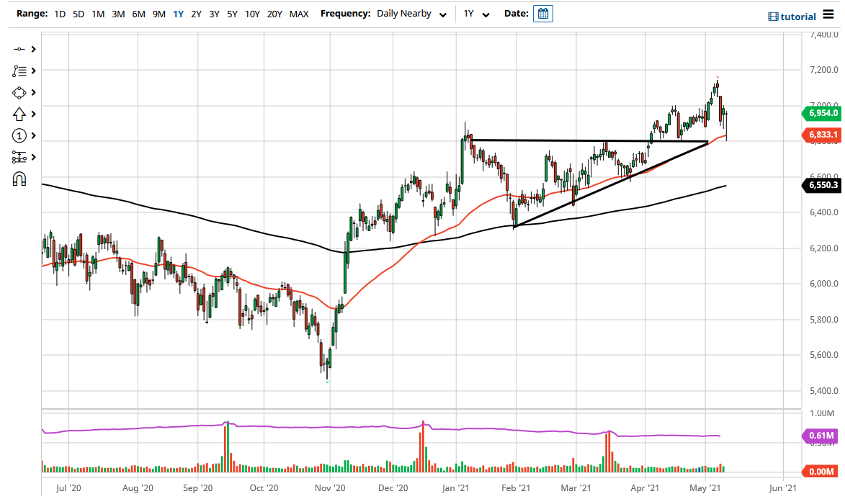Select the 6M range
Viewport: 845px width, 504px height.
[138, 13]
